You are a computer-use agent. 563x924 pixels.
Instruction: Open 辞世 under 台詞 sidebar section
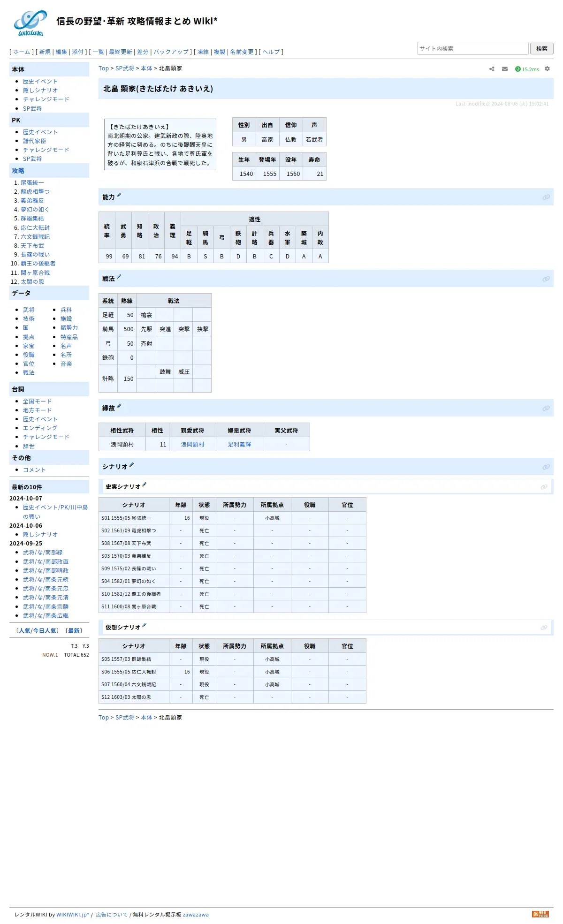tap(29, 447)
